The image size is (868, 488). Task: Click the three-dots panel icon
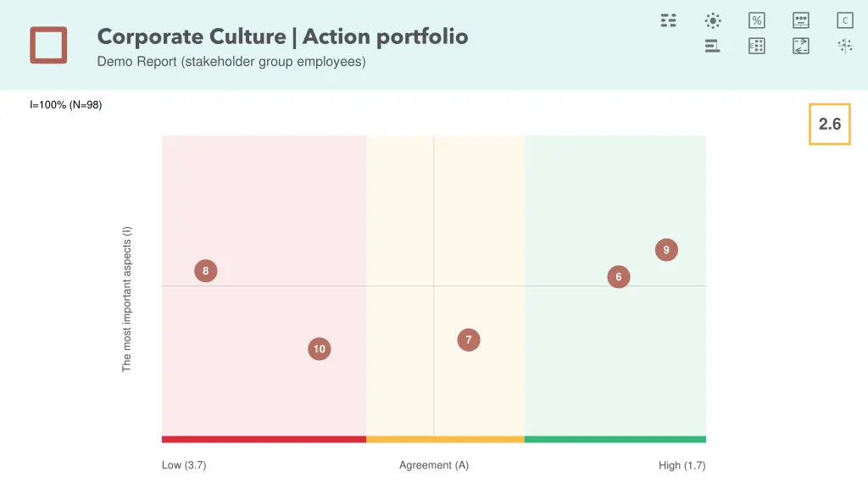801,20
